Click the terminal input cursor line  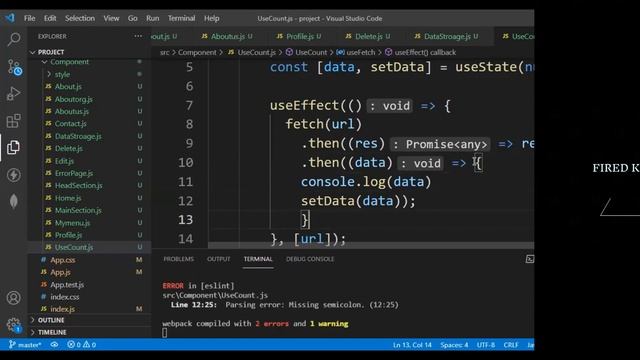click(x=164, y=333)
